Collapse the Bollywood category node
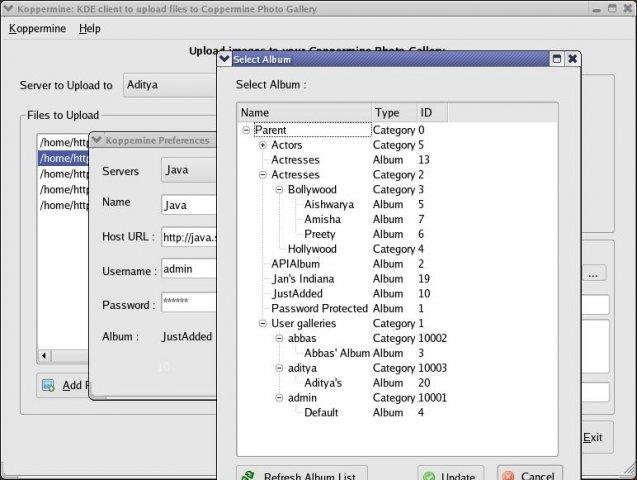Viewport: 637px width, 480px height. point(279,190)
